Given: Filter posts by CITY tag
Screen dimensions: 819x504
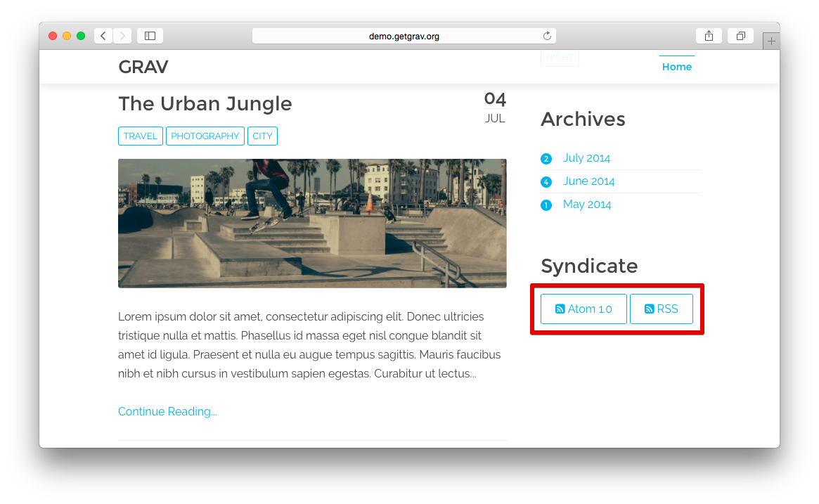Looking at the screenshot, I should 262,136.
